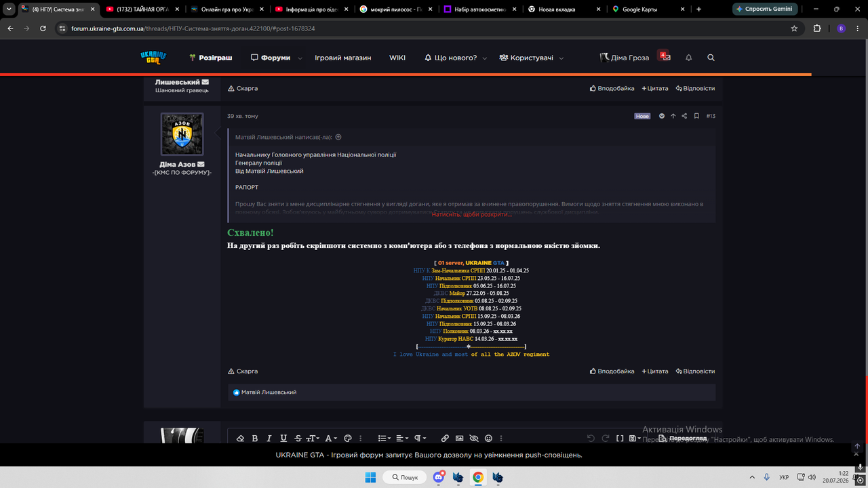Share post #13 with the share icon
Viewport: 868px width, 488px height.
point(684,116)
